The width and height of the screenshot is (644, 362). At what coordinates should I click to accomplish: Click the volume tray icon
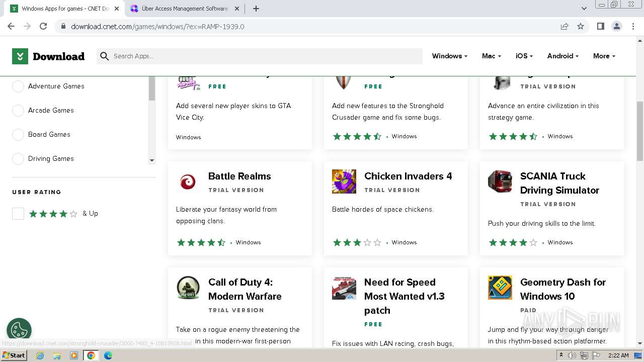click(572, 355)
